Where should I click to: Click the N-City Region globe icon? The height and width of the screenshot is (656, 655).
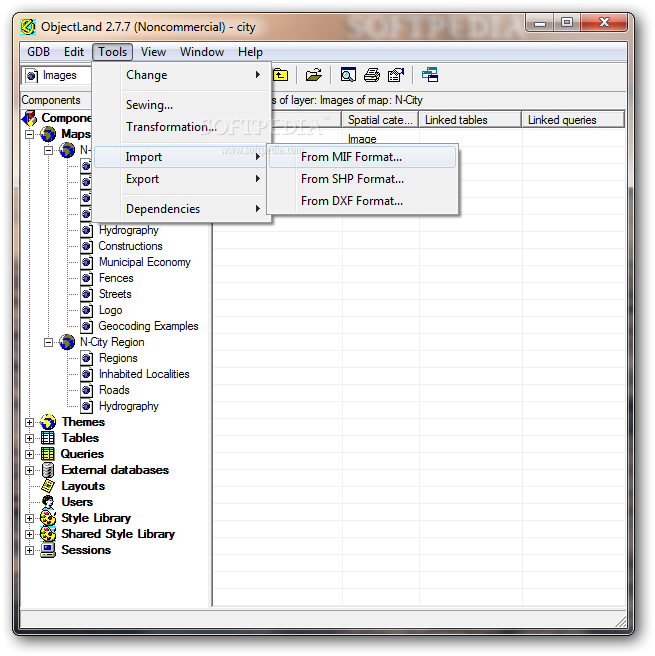(x=67, y=342)
